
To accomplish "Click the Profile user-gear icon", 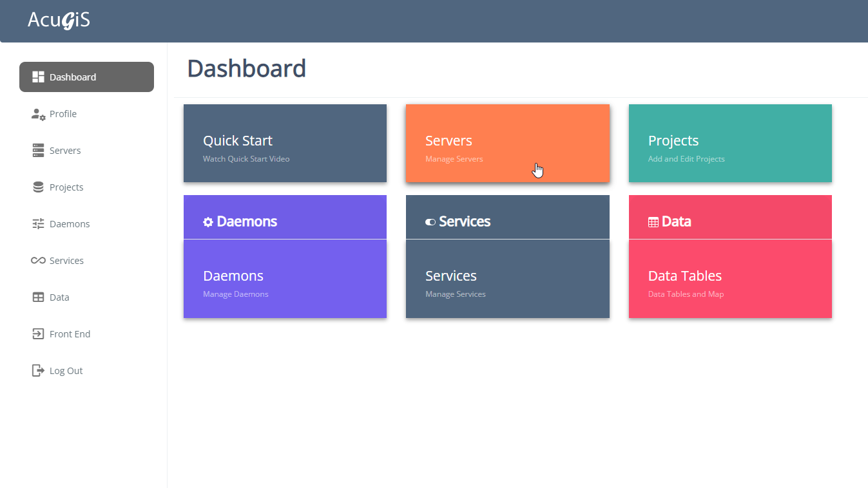I will [38, 114].
